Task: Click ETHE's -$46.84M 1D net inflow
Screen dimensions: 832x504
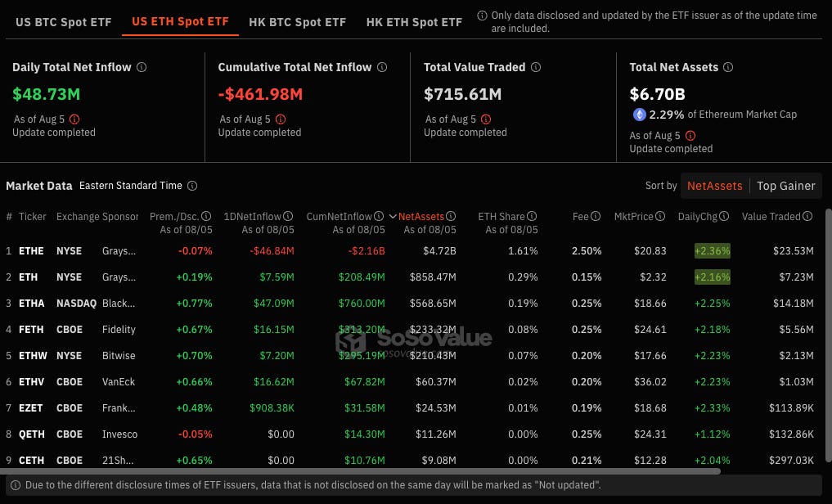Action: click(x=272, y=251)
